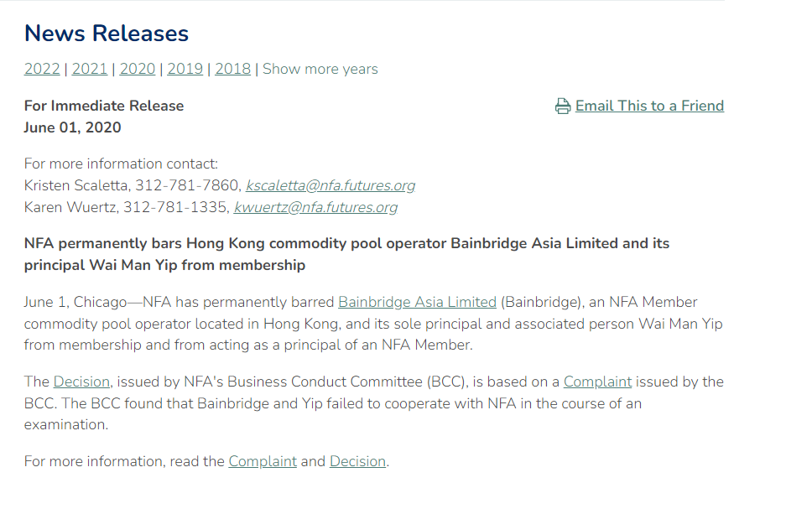Screen dimensions: 812x514
Task: Open the Decision link ending the final sentence
Action: [x=357, y=462]
